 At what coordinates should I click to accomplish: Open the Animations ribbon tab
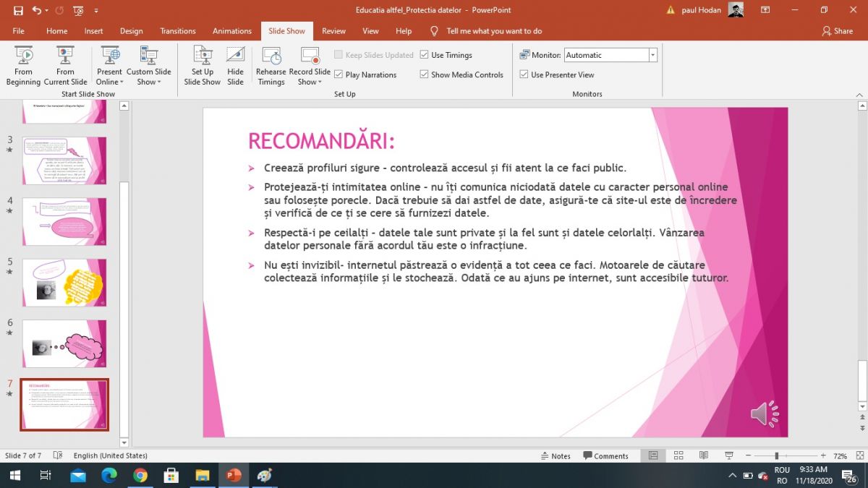click(232, 31)
